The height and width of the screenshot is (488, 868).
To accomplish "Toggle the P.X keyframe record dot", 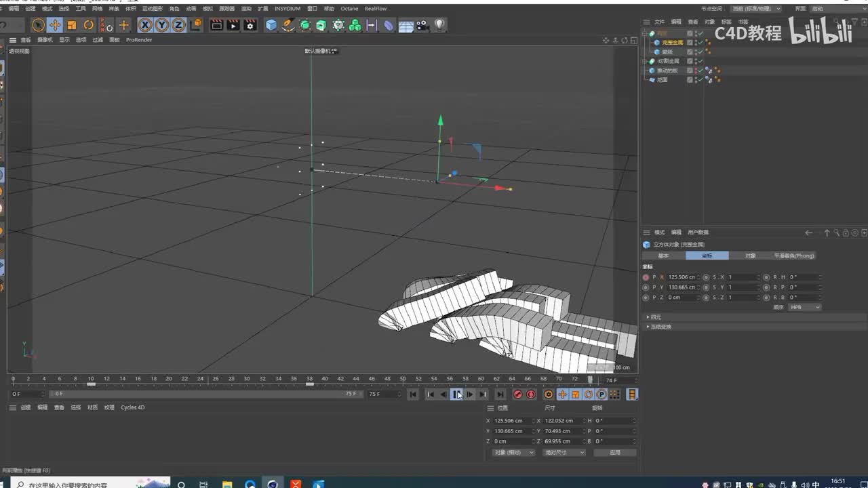I will click(646, 277).
